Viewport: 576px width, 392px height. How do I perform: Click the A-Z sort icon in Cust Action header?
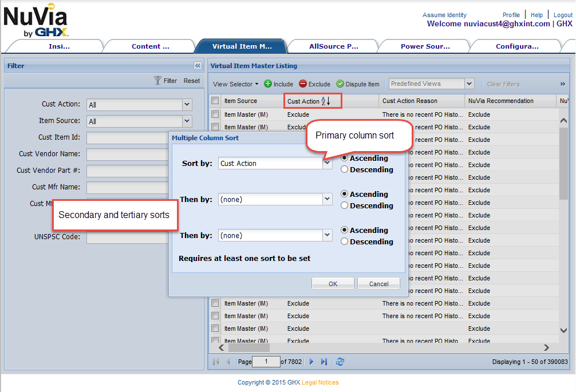pyautogui.click(x=325, y=101)
